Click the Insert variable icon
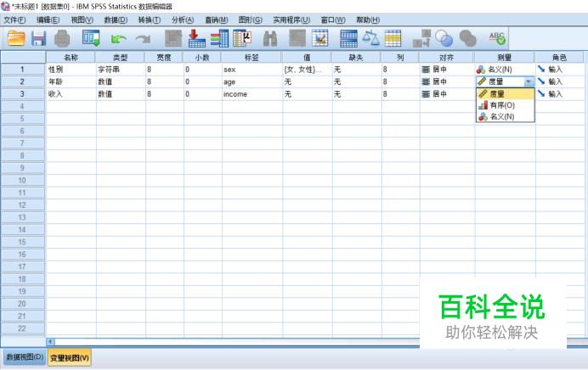Screen dimensions: 588x370 (319, 38)
